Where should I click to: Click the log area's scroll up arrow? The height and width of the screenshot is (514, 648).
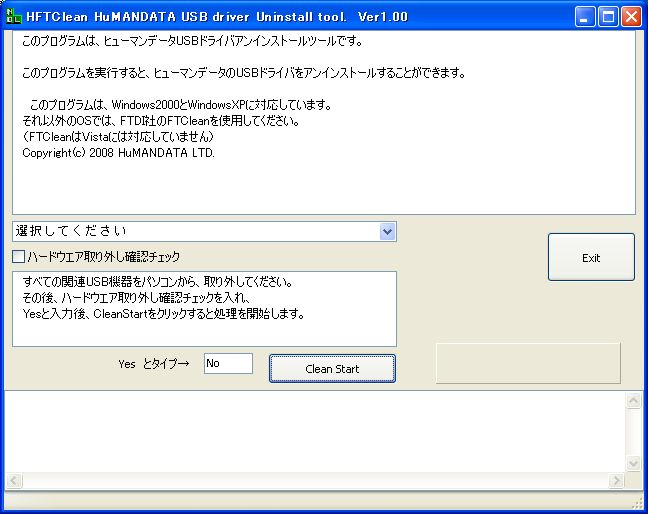(x=633, y=401)
